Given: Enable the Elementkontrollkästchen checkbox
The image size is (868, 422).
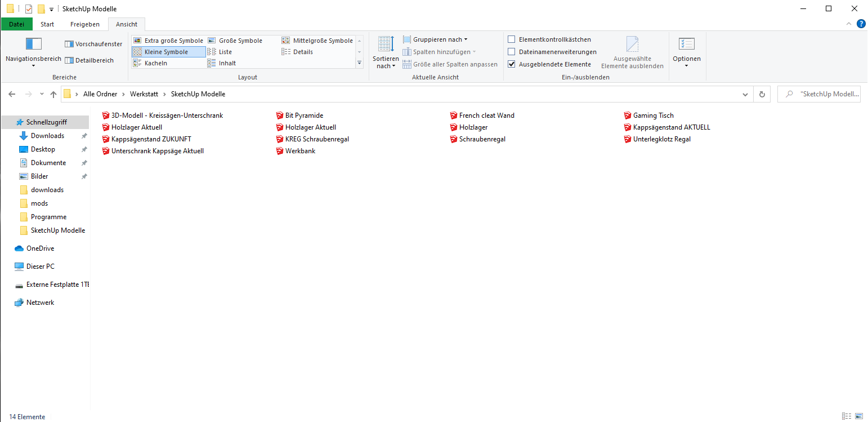Looking at the screenshot, I should pyautogui.click(x=512, y=39).
